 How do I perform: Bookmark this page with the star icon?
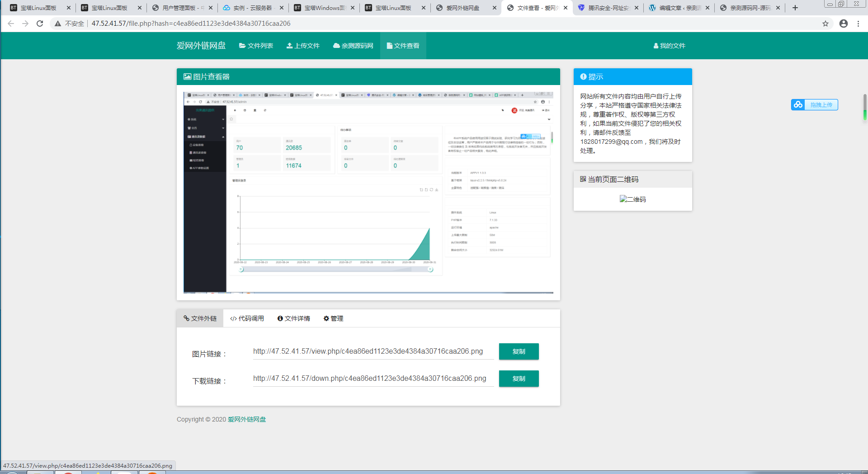(x=826, y=24)
